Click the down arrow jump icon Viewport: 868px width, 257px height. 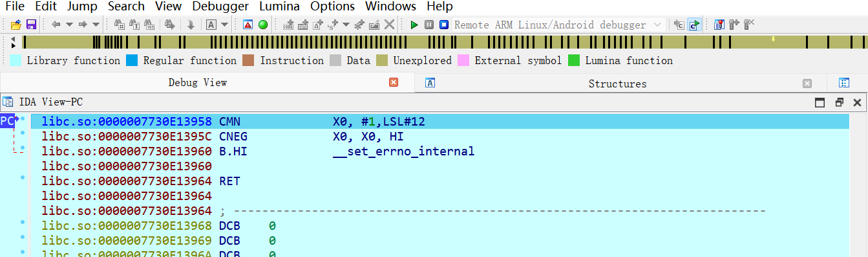pos(191,25)
